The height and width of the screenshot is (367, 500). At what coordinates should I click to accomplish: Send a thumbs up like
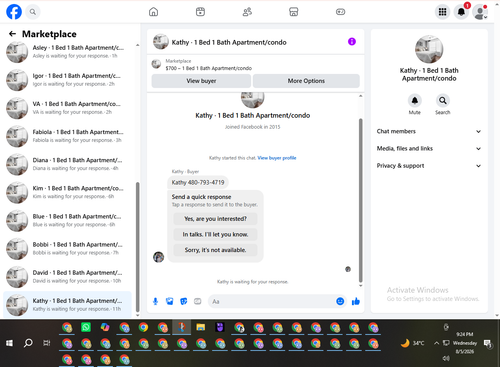click(356, 302)
